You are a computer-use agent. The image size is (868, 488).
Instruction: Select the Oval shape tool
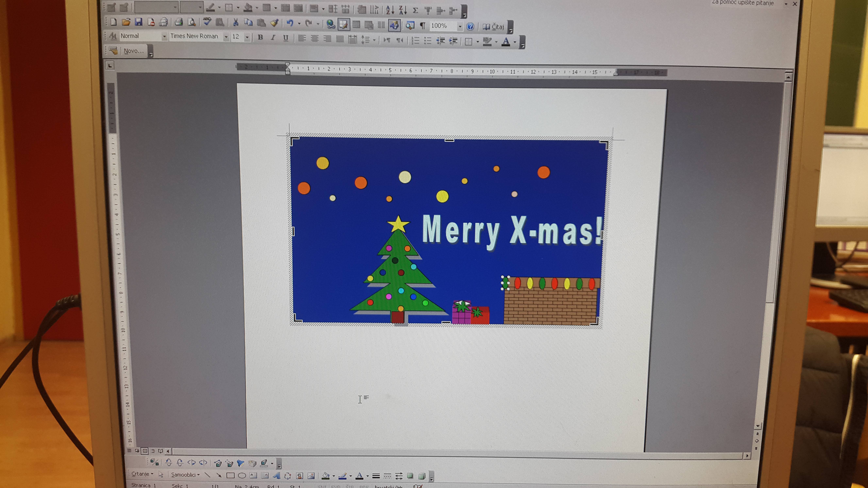pos(242,476)
